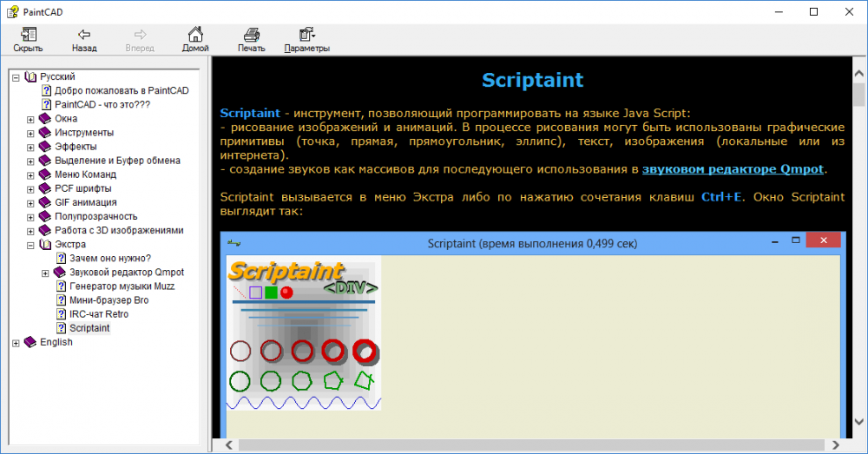
Task: Click the vertical scrollbar down arrow
Action: click(859, 422)
